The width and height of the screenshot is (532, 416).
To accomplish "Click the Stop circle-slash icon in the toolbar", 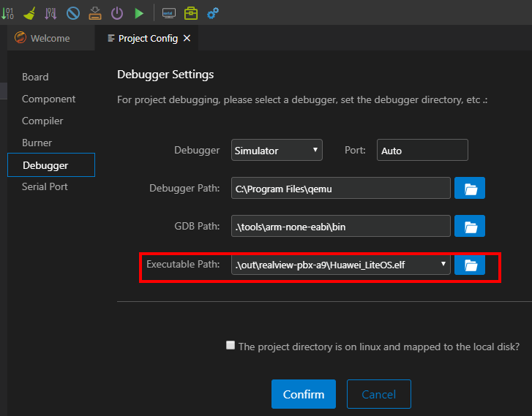I will click(73, 12).
